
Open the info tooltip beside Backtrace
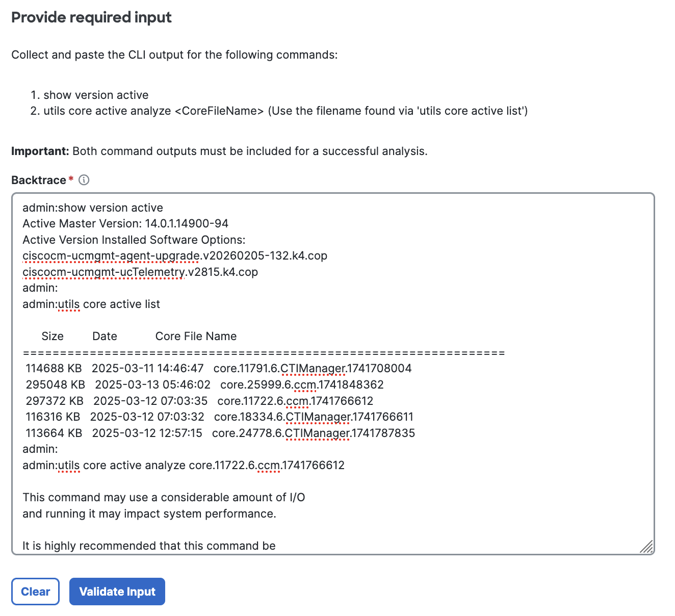(85, 180)
